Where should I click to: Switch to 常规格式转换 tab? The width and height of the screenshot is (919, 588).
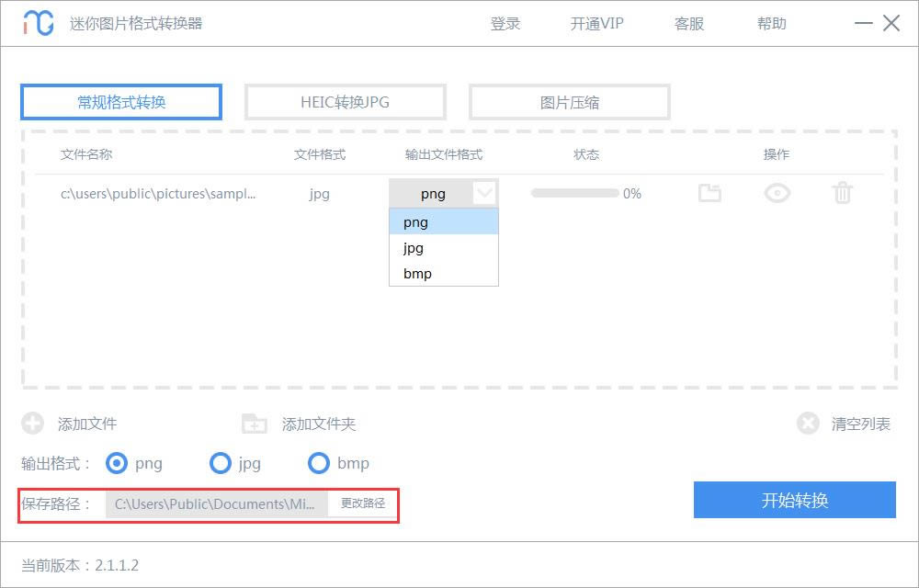tap(121, 102)
